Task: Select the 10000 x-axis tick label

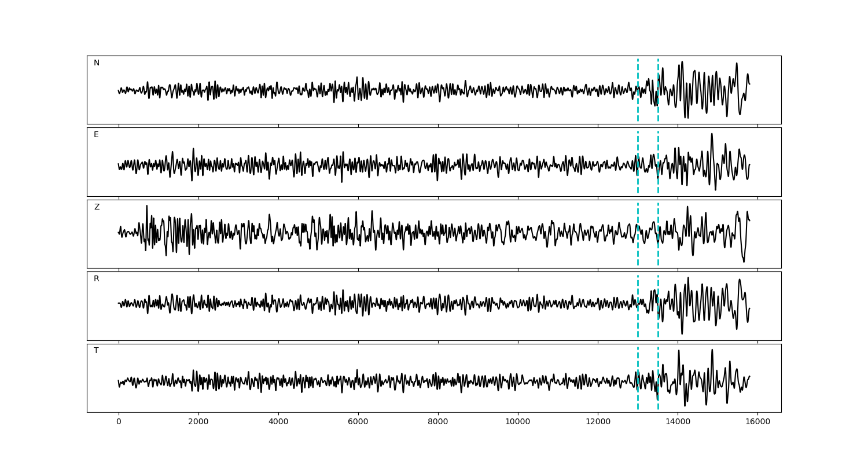Action: click(x=518, y=422)
